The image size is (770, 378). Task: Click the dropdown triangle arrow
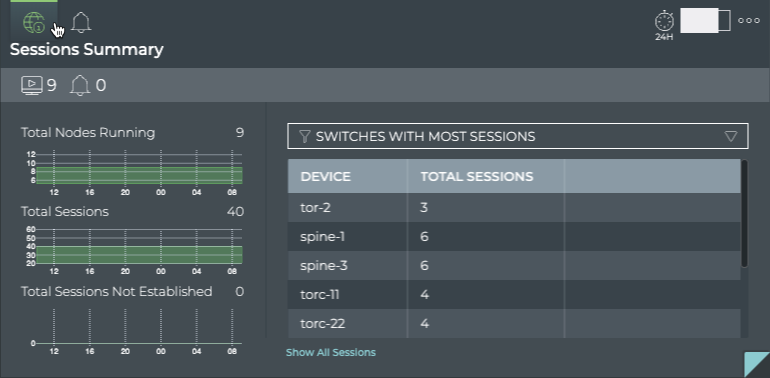pos(731,136)
